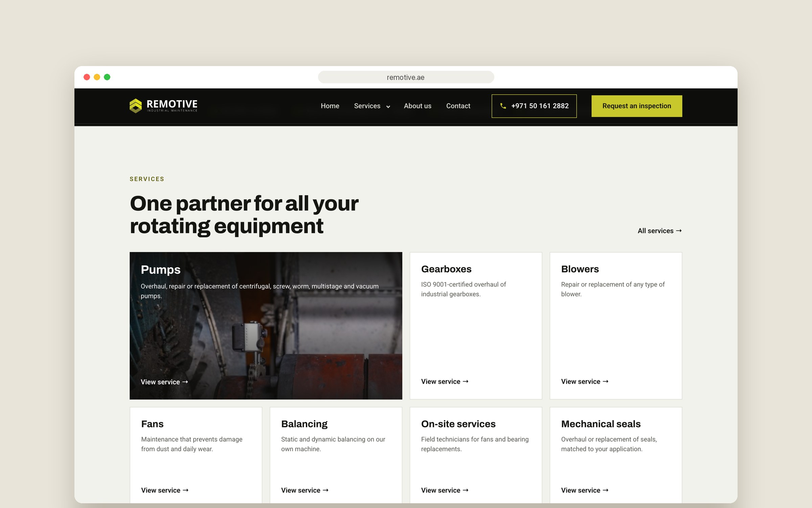Click the phone handset icon
This screenshot has width=812, height=508.
(503, 106)
